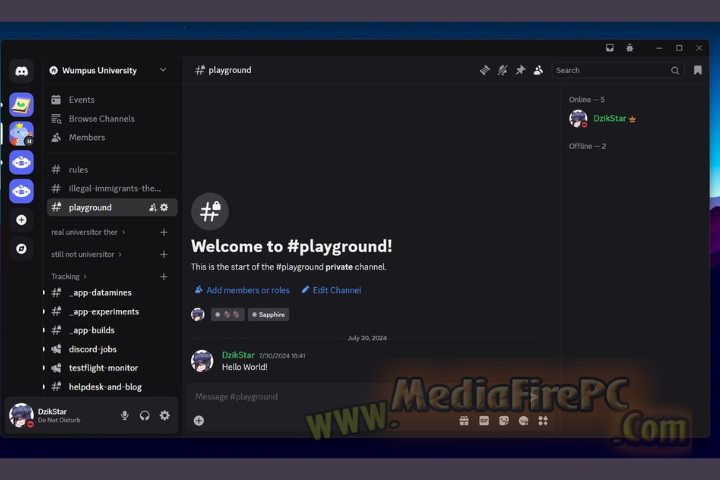The width and height of the screenshot is (720, 480).
Task: Open the _app-experiments channel
Action: pos(112,312)
